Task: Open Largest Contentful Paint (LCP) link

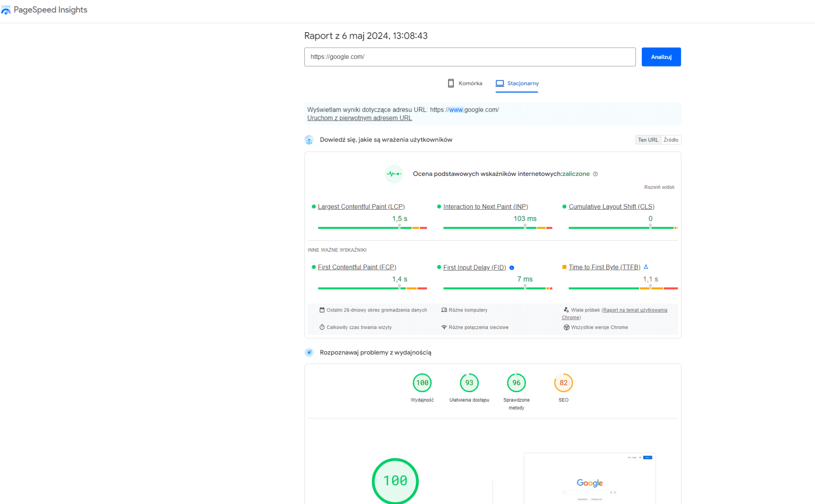Action: (x=361, y=206)
